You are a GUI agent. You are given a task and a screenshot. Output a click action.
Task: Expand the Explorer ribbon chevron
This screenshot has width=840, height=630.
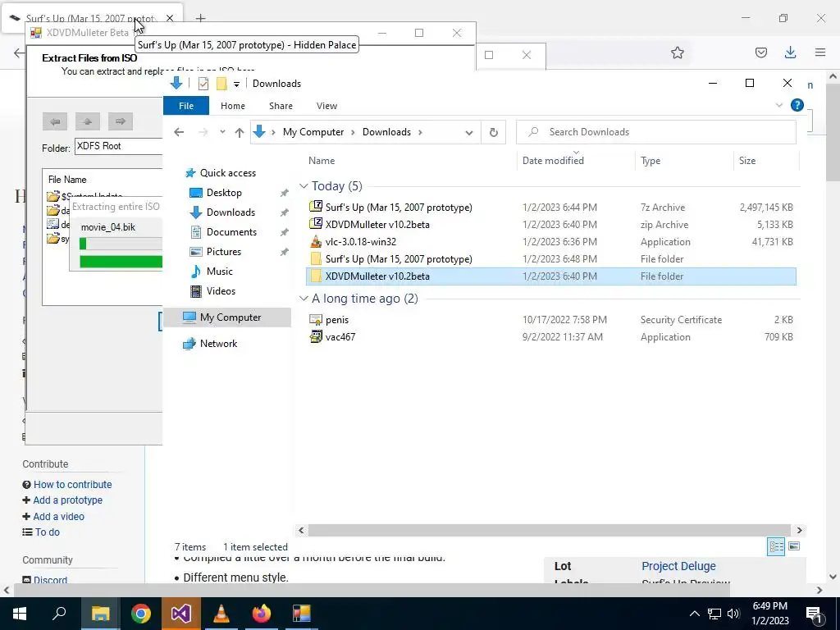coord(779,105)
